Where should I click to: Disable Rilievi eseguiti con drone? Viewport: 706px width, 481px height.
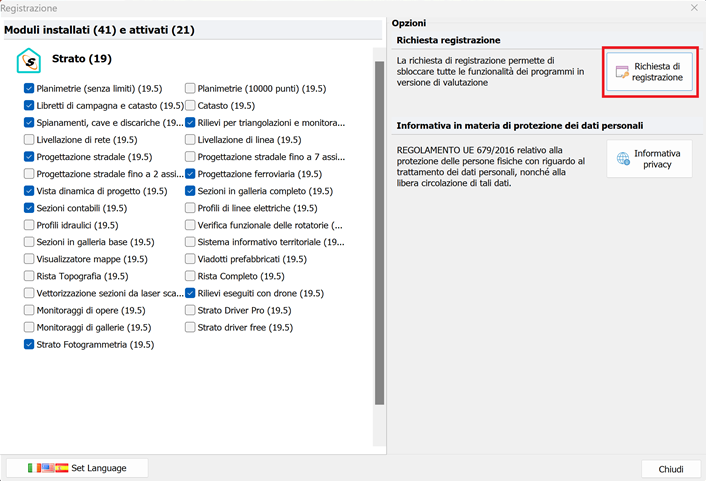coord(190,293)
